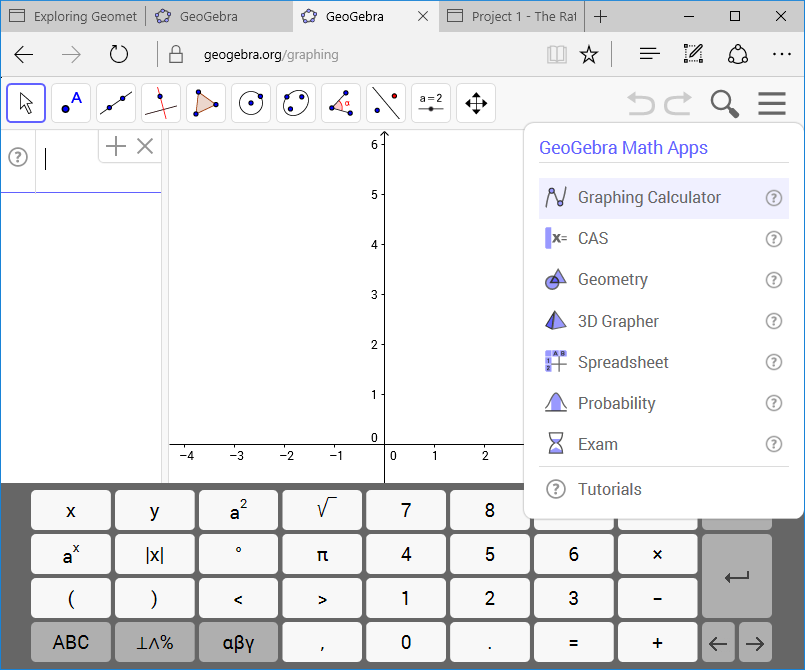Screen dimensions: 805x670
Task: Open the 3D Grapher app
Action: [664, 321]
